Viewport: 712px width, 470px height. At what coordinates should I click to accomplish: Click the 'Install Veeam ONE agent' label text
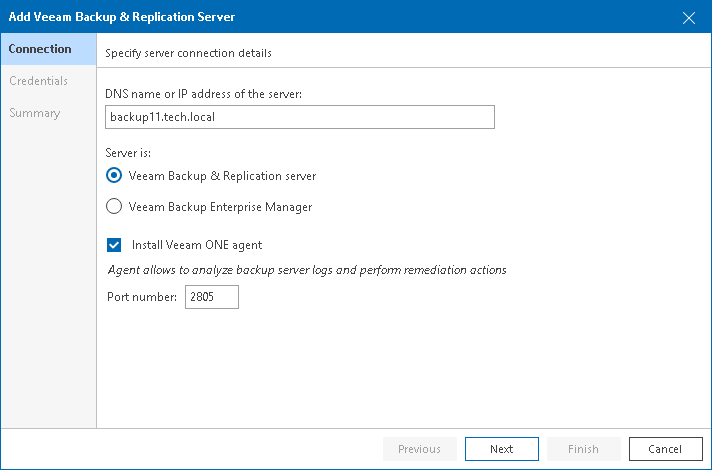(197, 244)
